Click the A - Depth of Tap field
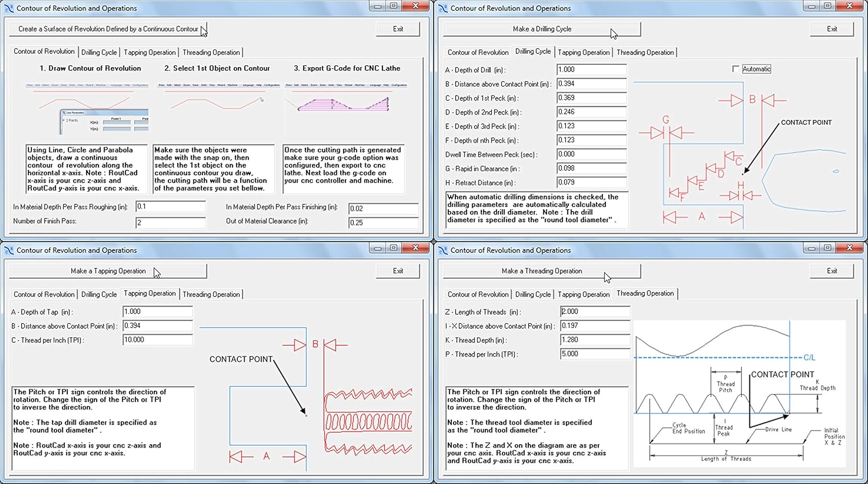This screenshot has width=868, height=484. tap(158, 312)
